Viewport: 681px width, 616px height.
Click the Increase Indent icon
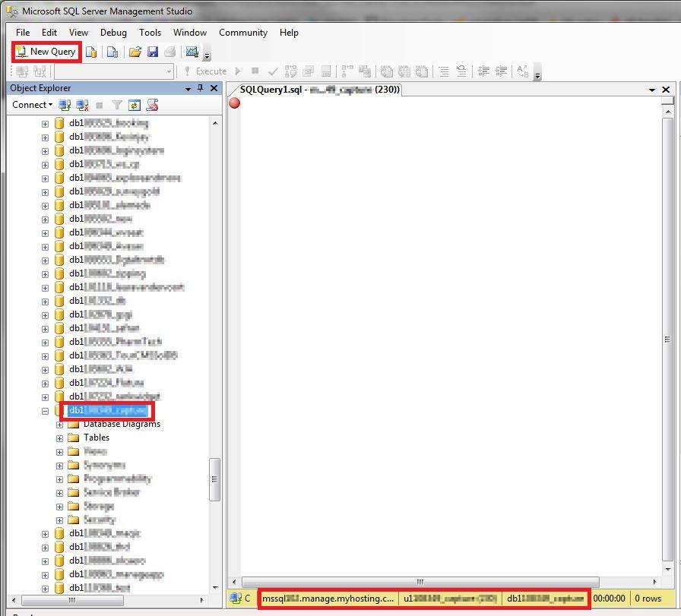[501, 71]
